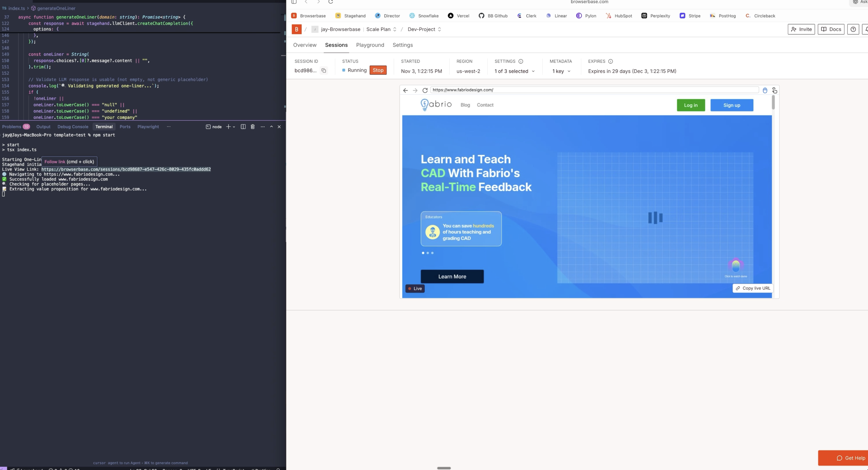
Task: Expand the '1 of 3 selected' dropdown
Action: [515, 71]
